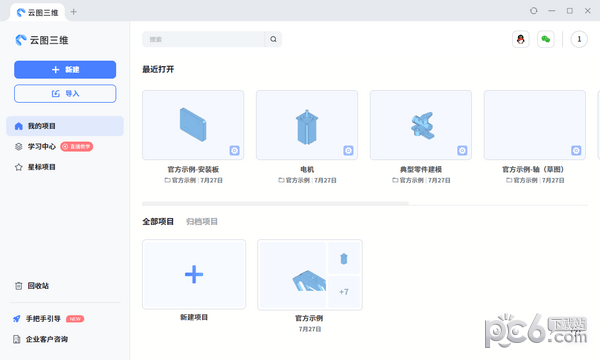This screenshot has width=600, height=360.
Task: Click the 新建 create button
Action: [x=65, y=70]
